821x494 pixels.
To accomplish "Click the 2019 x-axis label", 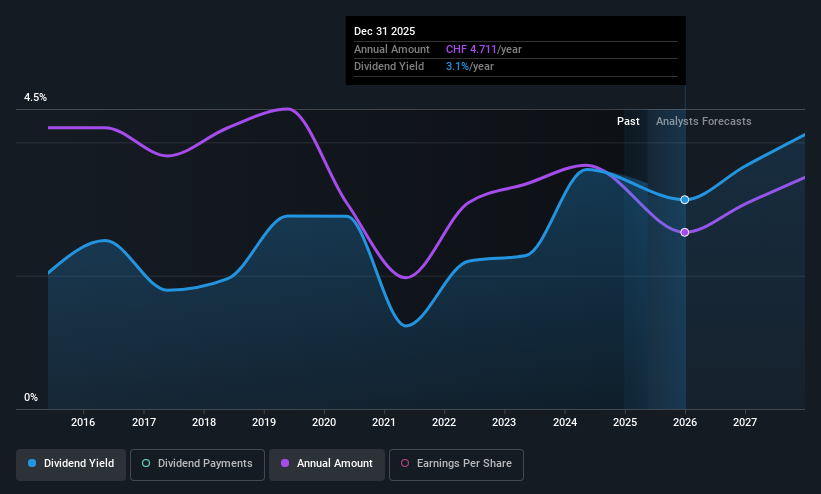I will [x=264, y=422].
